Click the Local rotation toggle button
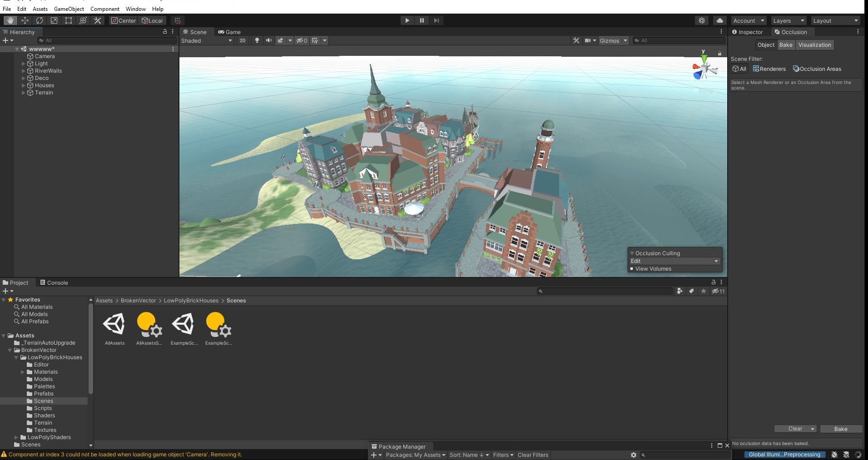 152,20
